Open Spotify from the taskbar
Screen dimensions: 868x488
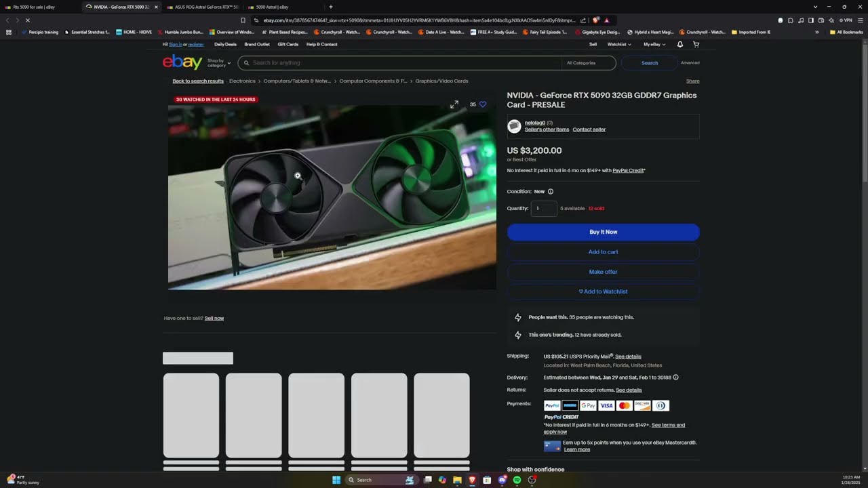[517, 480]
